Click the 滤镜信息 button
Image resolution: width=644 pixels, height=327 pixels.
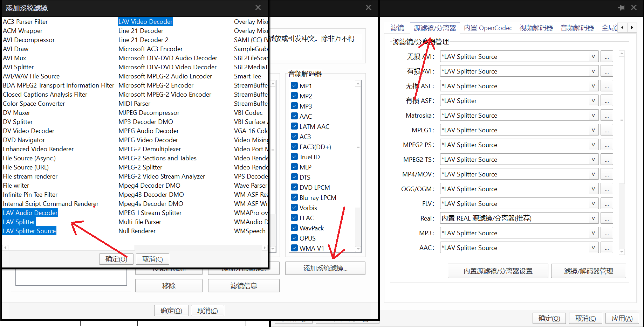244,286
